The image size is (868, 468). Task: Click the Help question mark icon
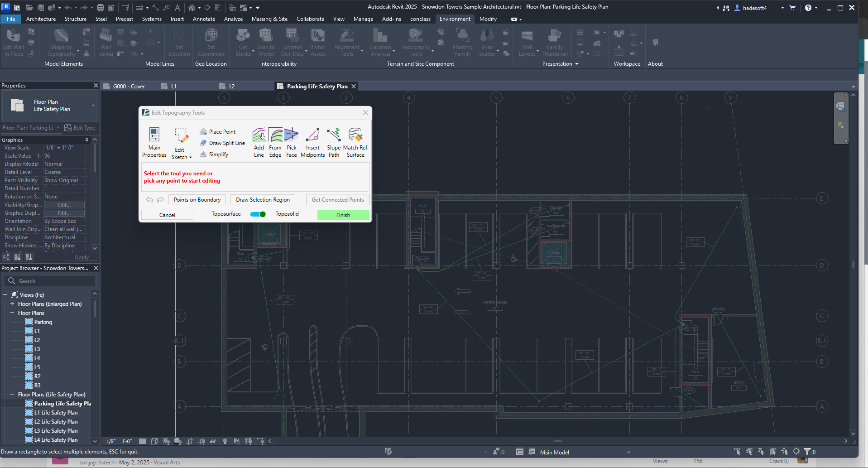tap(808, 8)
